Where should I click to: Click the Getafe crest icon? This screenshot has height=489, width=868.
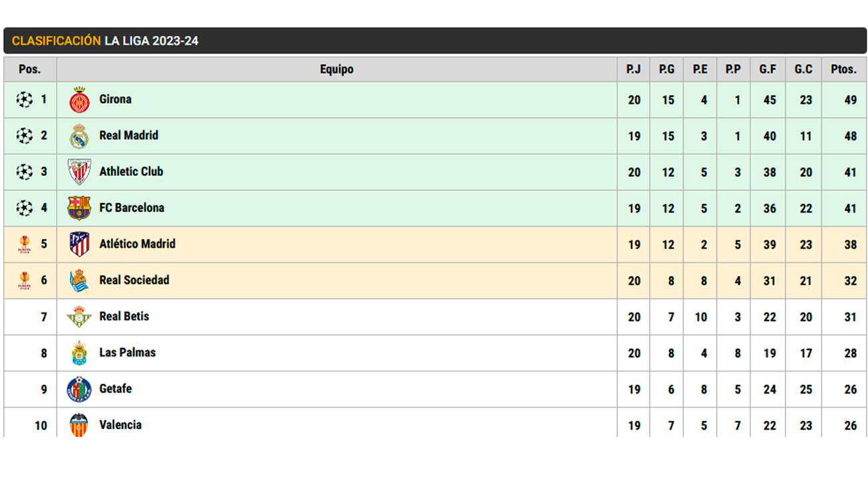79,389
